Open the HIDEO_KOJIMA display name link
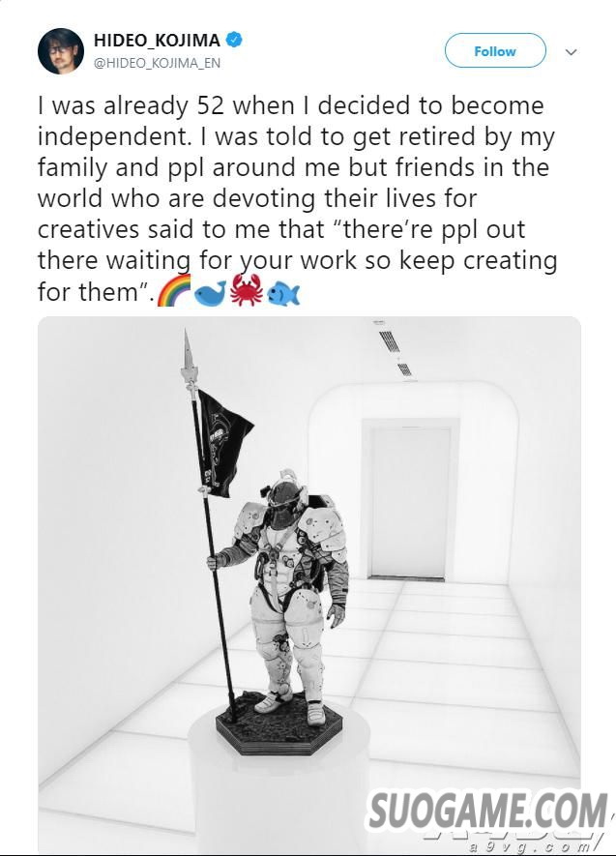616x856 pixels. pos(157,40)
